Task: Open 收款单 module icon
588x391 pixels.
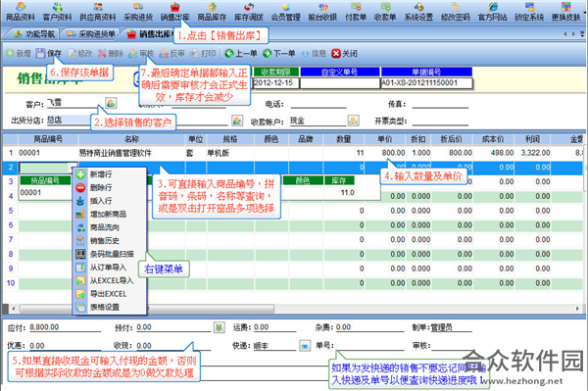Action: [385, 11]
